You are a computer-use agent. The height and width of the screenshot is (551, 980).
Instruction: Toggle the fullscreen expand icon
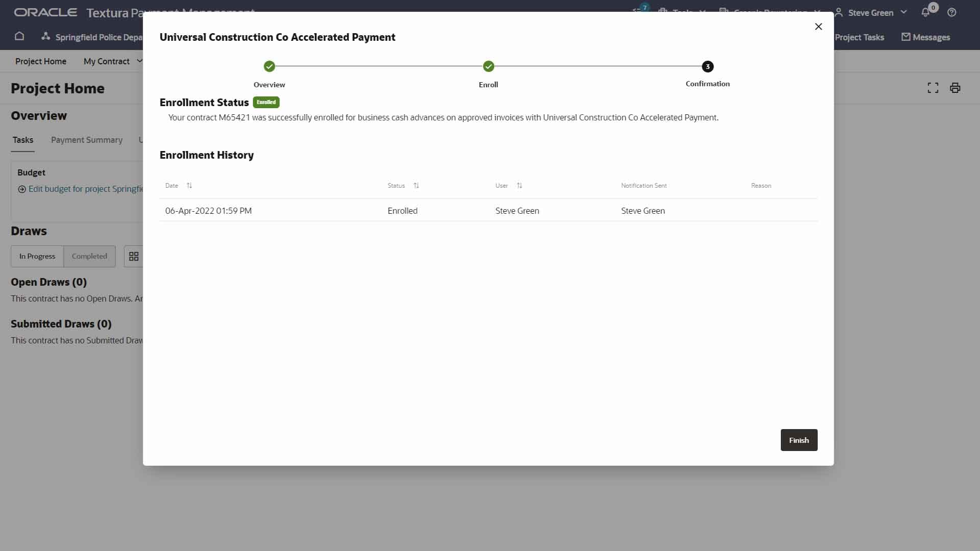click(933, 88)
